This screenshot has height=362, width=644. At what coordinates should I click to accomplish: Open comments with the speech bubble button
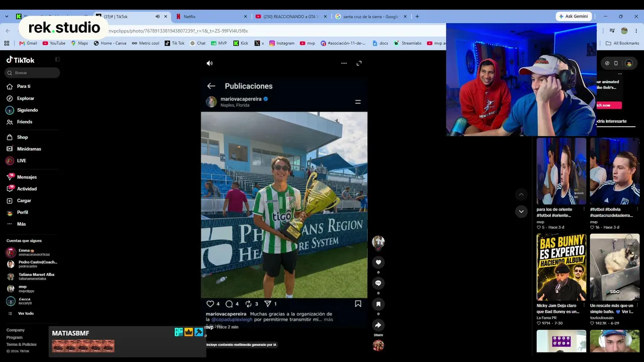[x=378, y=283]
